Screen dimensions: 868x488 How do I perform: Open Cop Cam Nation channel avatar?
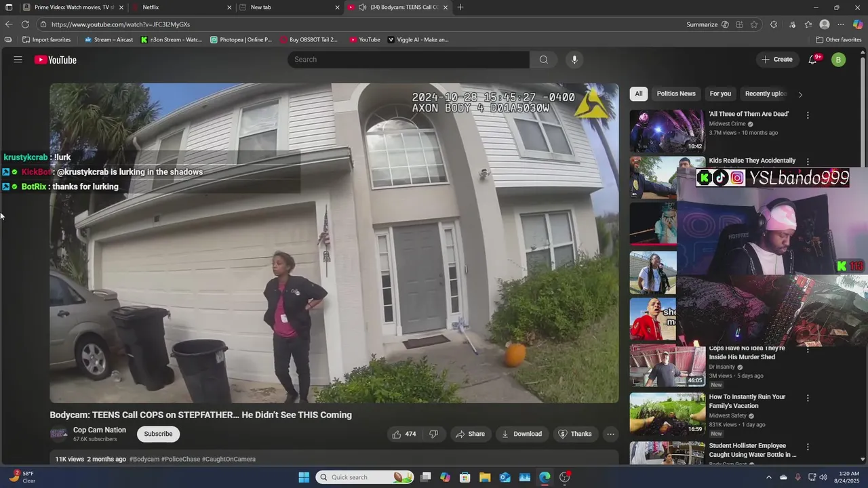[59, 434]
